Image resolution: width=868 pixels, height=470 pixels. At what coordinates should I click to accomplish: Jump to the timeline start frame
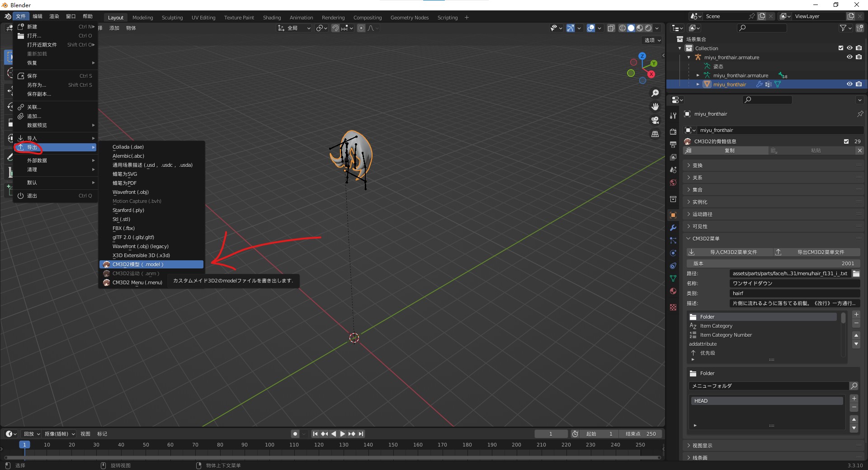tap(315, 434)
